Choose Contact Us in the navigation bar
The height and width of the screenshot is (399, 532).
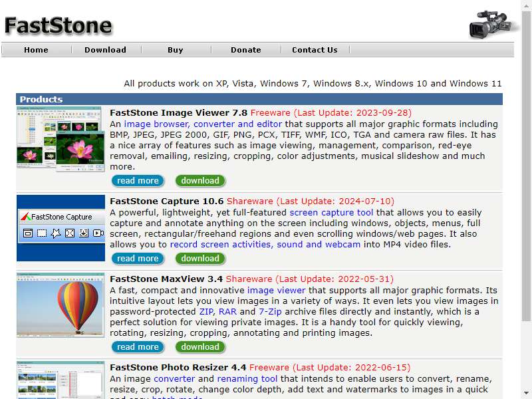coord(315,50)
